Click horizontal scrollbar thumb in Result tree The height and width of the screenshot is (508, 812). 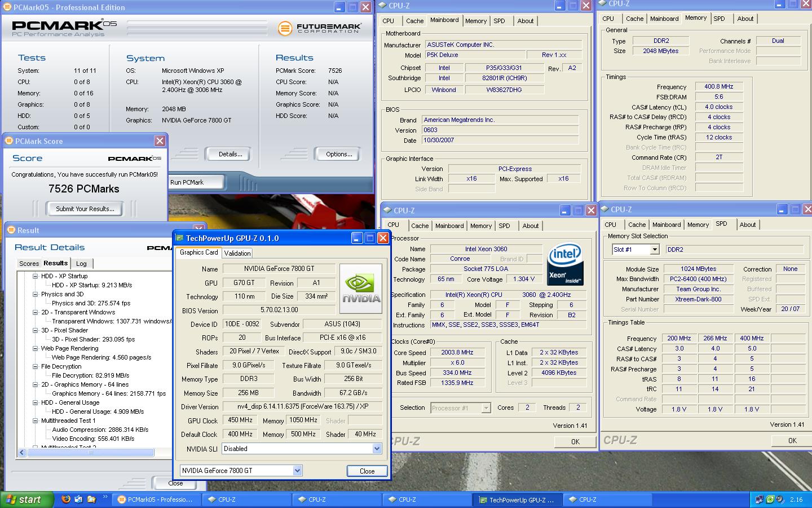90,452
